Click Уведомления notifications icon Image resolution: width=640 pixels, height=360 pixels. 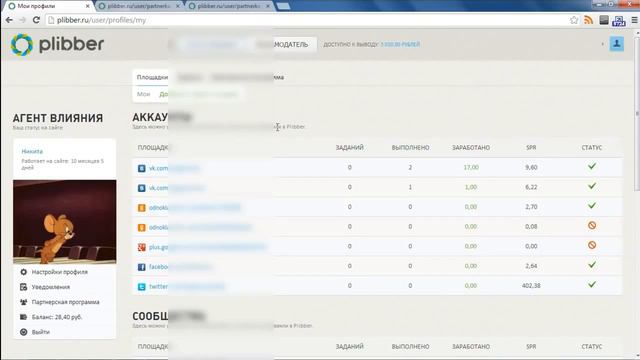click(24, 287)
